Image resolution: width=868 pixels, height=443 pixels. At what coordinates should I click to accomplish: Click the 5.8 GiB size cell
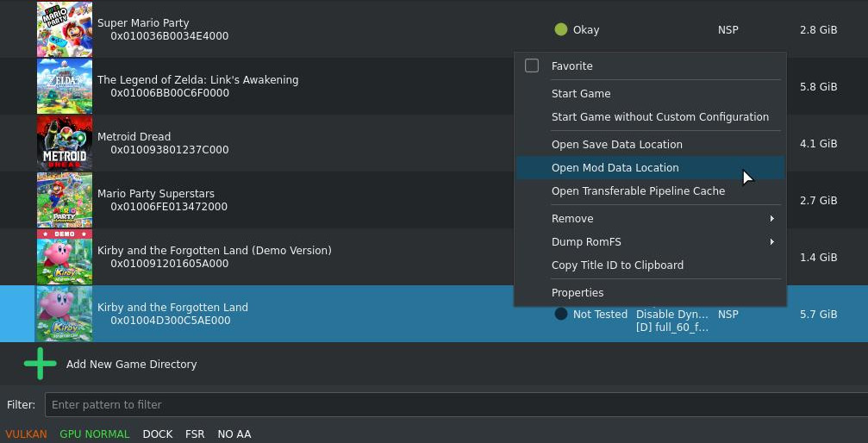coord(818,87)
